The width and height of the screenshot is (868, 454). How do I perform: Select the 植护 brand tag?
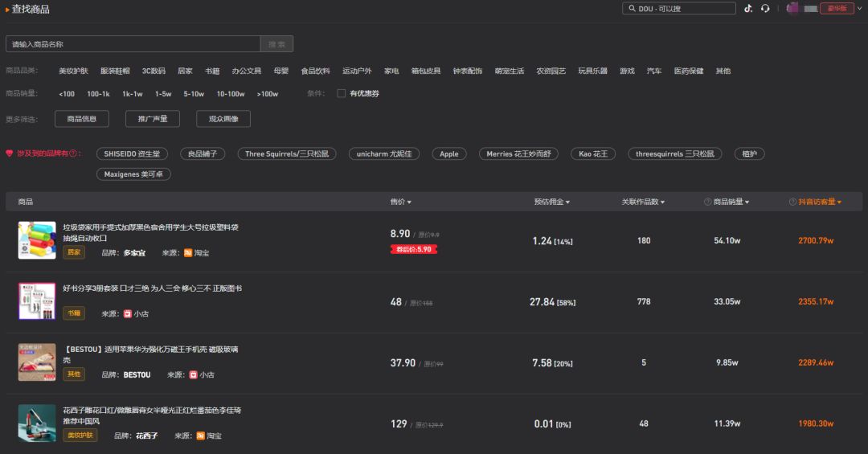tap(750, 154)
